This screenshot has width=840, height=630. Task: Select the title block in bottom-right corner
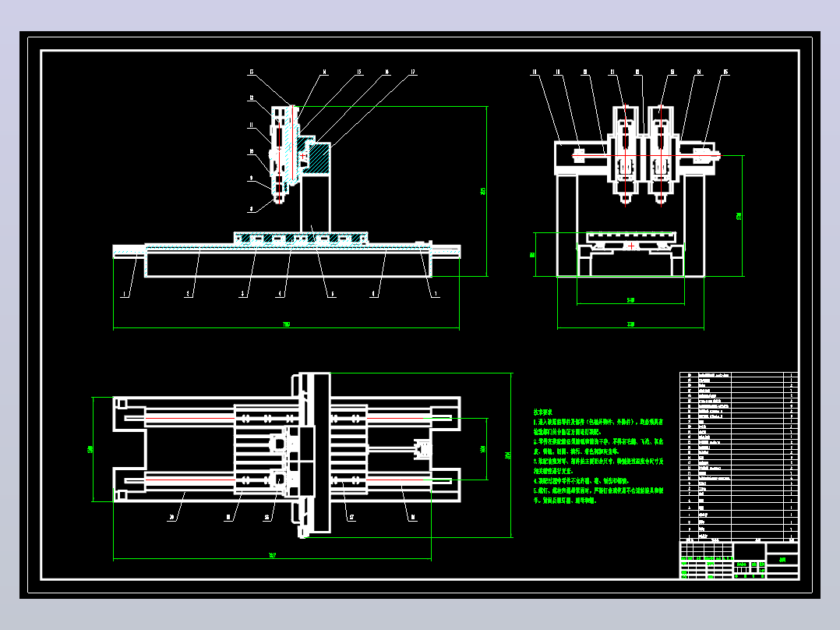tap(739, 561)
